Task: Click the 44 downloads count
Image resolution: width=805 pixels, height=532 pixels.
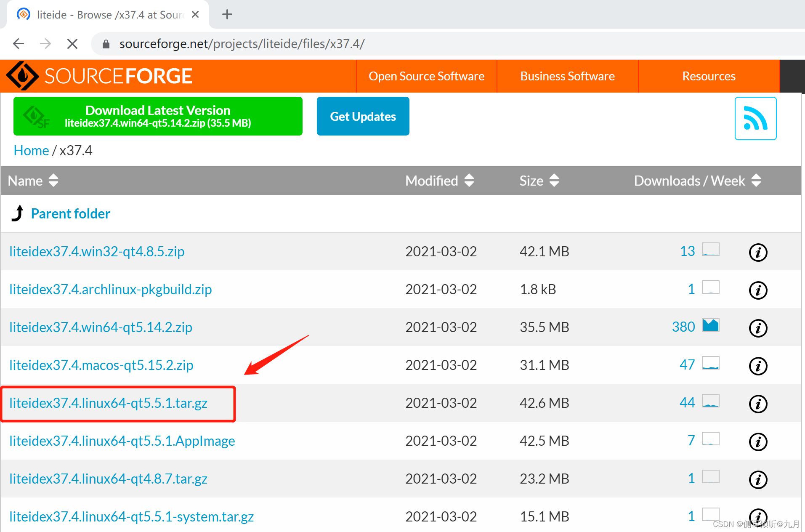Action: 687,403
